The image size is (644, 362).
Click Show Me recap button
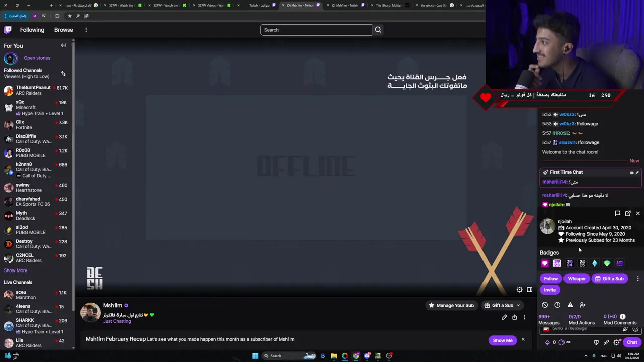point(503,340)
